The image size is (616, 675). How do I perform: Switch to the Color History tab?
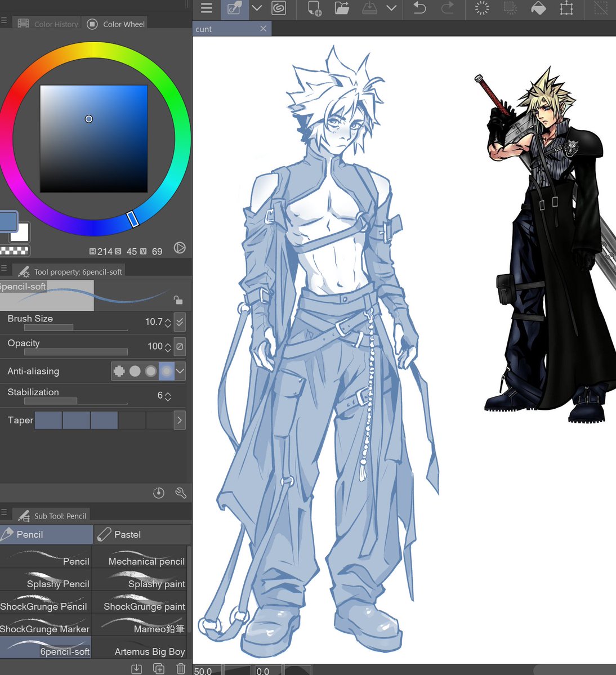[x=48, y=24]
